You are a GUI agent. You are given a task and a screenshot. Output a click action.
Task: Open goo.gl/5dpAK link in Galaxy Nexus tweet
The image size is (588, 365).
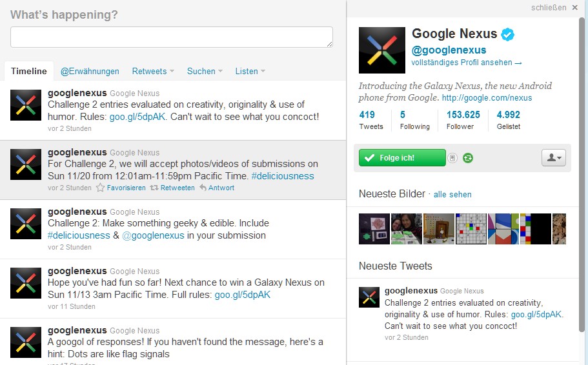coord(242,295)
